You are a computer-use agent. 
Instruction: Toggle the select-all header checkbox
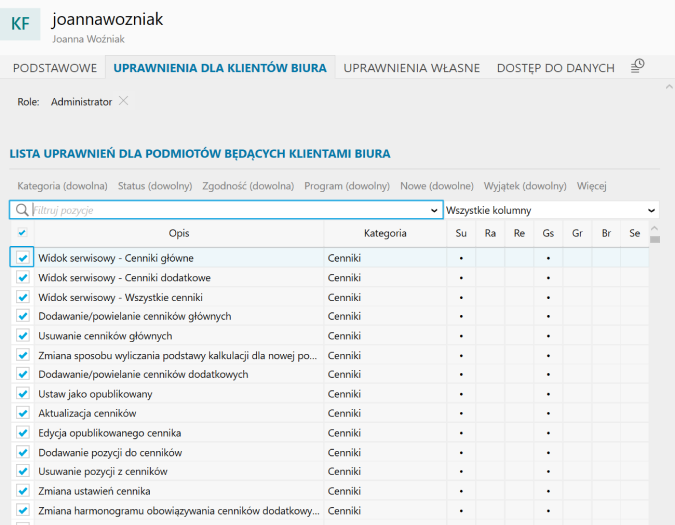coord(22,233)
